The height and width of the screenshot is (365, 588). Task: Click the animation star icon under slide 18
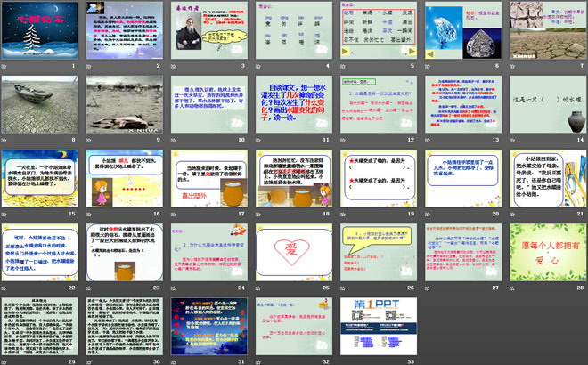point(258,214)
